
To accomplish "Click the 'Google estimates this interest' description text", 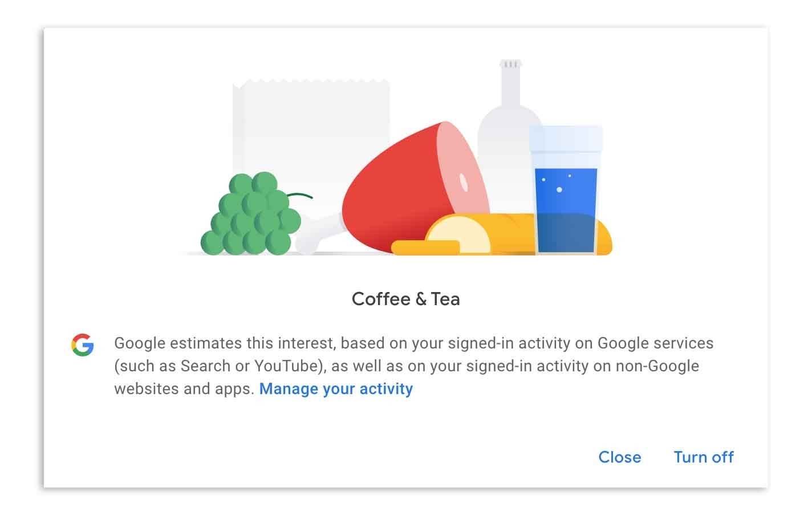I will (413, 366).
